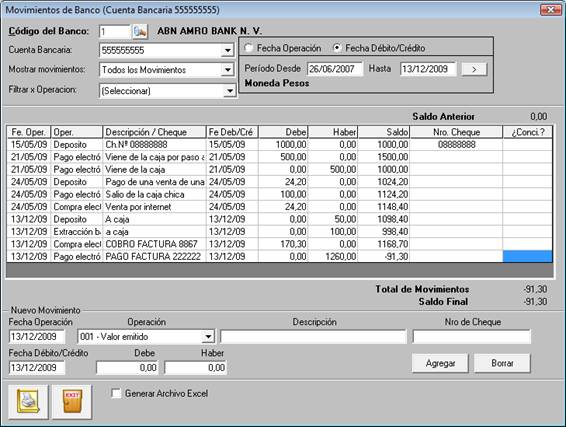Image resolution: width=566 pixels, height=427 pixels.
Task: Select the Fecha Operación radio button
Action: [249, 48]
